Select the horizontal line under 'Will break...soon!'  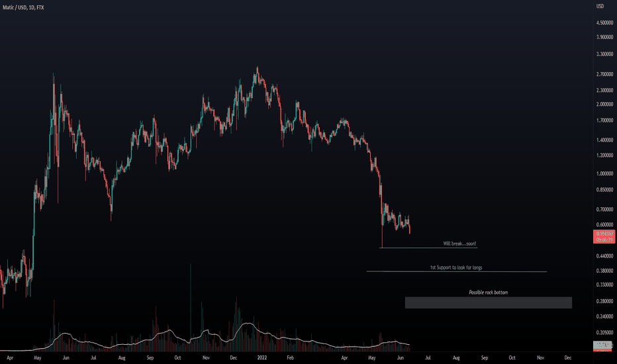[x=428, y=248]
